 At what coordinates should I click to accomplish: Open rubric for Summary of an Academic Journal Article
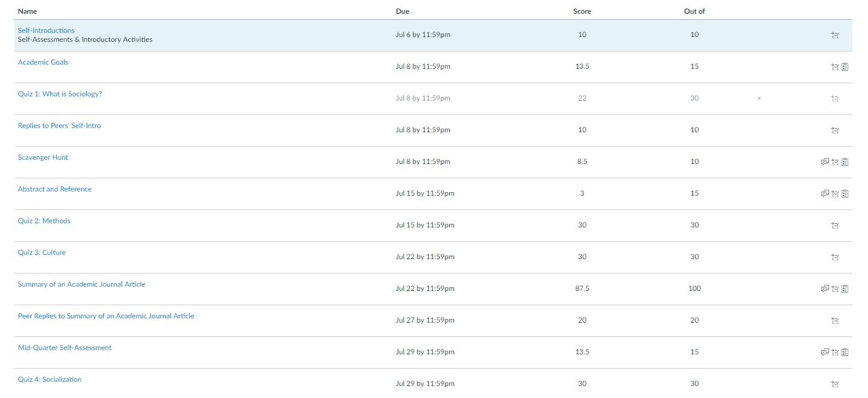(x=845, y=288)
